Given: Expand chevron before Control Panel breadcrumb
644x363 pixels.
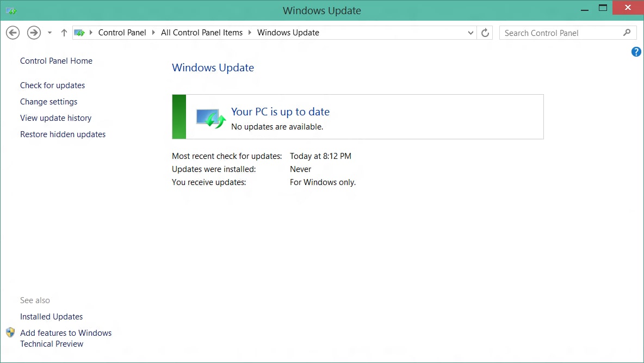Looking at the screenshot, I should (91, 33).
